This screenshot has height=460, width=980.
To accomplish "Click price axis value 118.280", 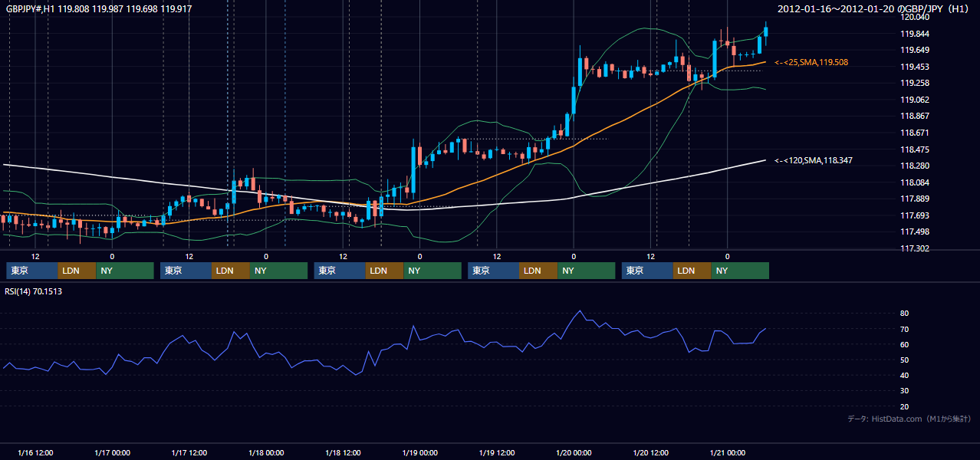I will coord(915,166).
